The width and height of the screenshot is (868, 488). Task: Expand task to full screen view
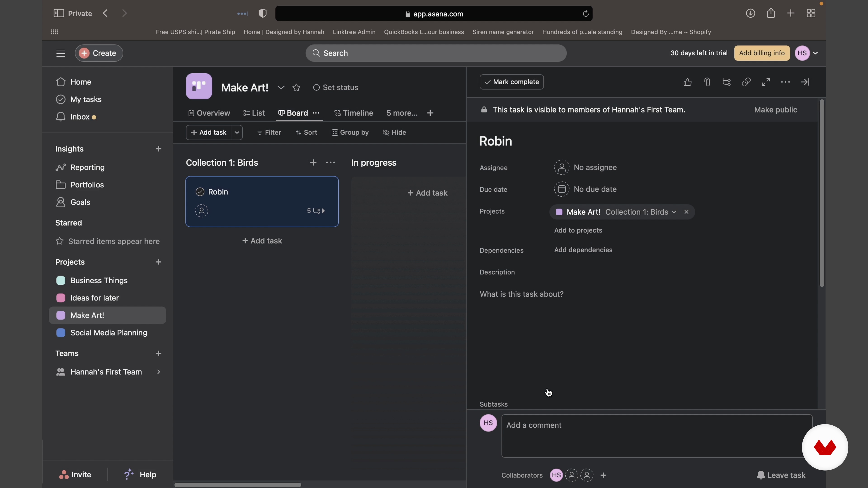pos(766,82)
